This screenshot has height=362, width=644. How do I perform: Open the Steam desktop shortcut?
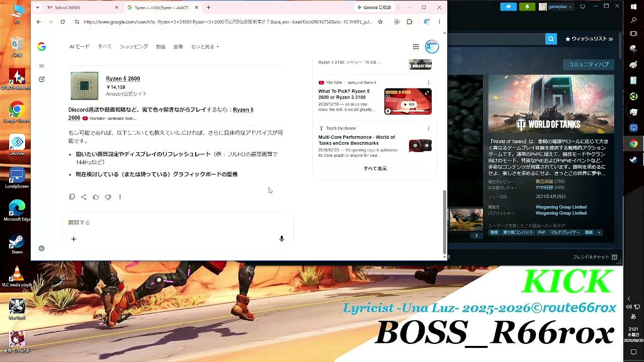(17, 244)
